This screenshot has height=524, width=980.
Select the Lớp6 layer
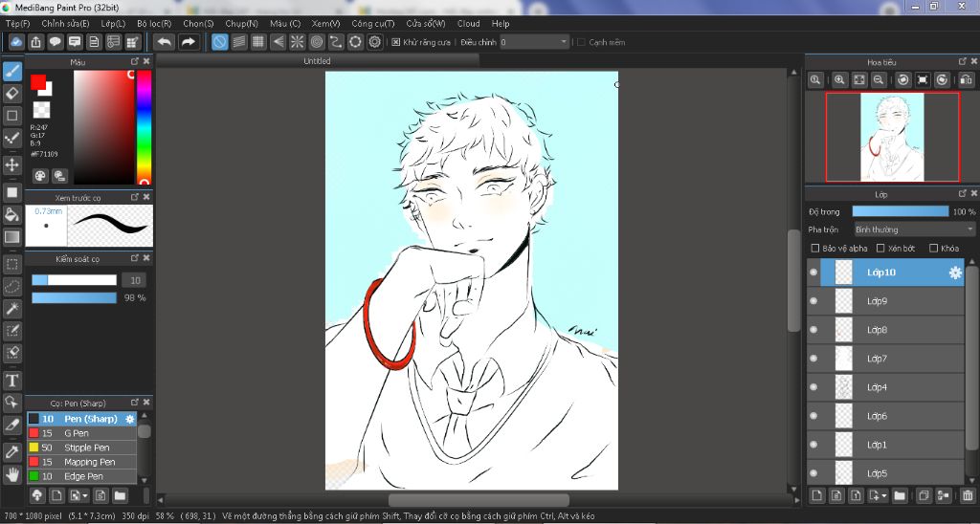point(885,416)
